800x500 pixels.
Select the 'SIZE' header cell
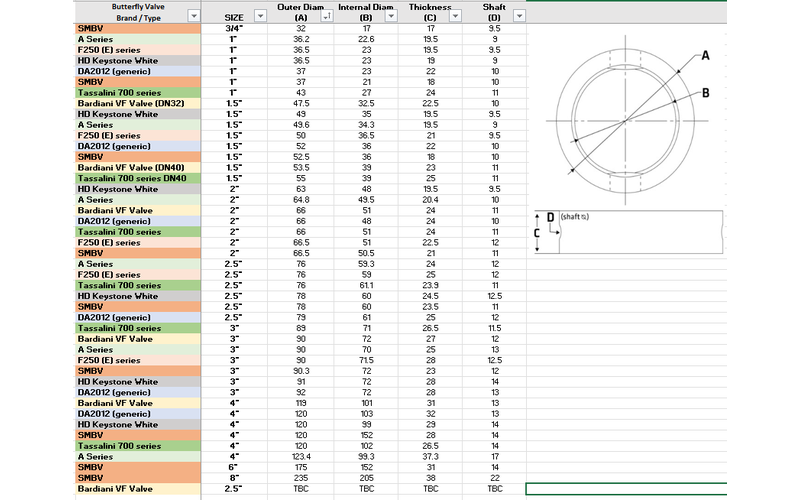pyautogui.click(x=234, y=12)
